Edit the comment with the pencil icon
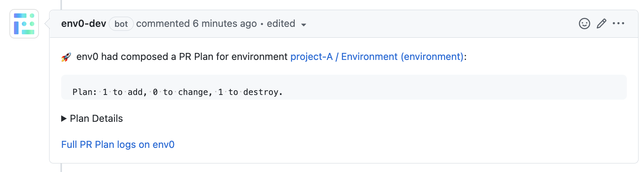 602,24
